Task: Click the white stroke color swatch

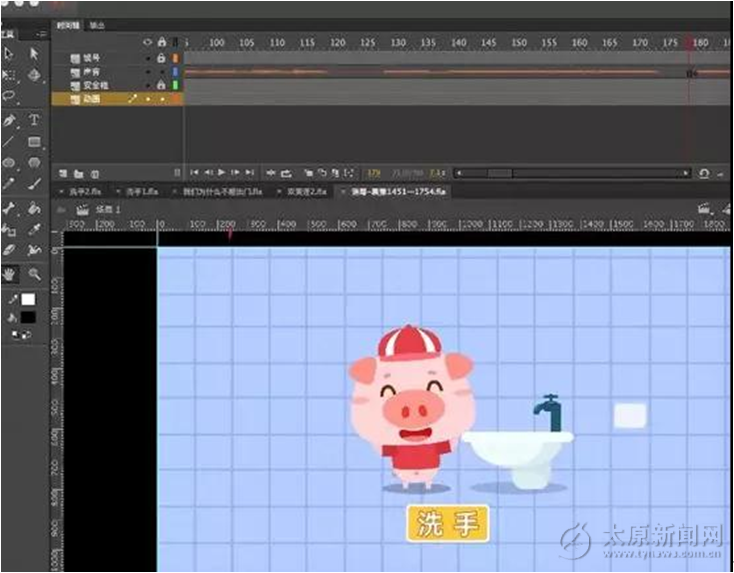Action: pyautogui.click(x=29, y=299)
